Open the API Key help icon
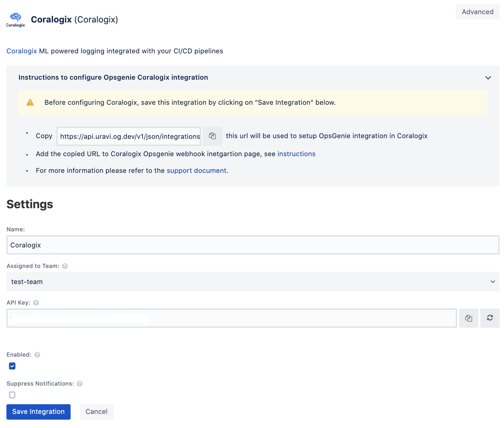Image resolution: width=504 pixels, height=428 pixels. [x=36, y=303]
